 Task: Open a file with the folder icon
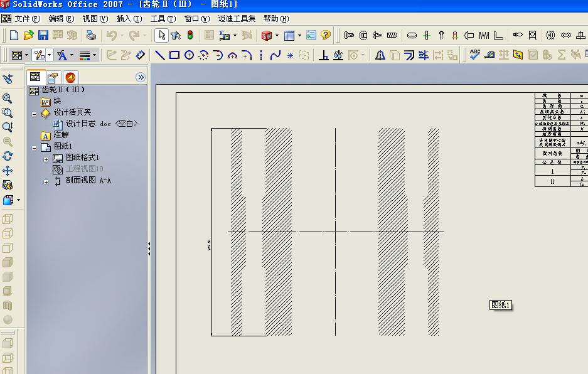click(x=28, y=35)
